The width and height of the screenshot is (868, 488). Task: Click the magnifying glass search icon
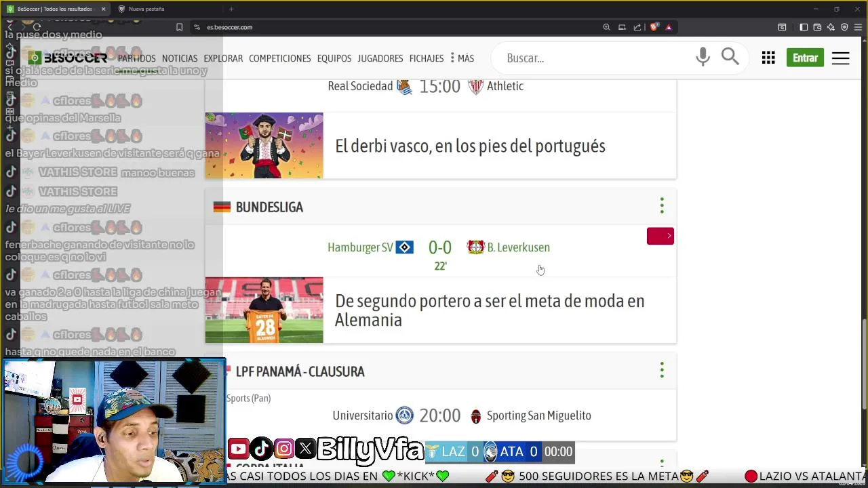[x=730, y=57]
